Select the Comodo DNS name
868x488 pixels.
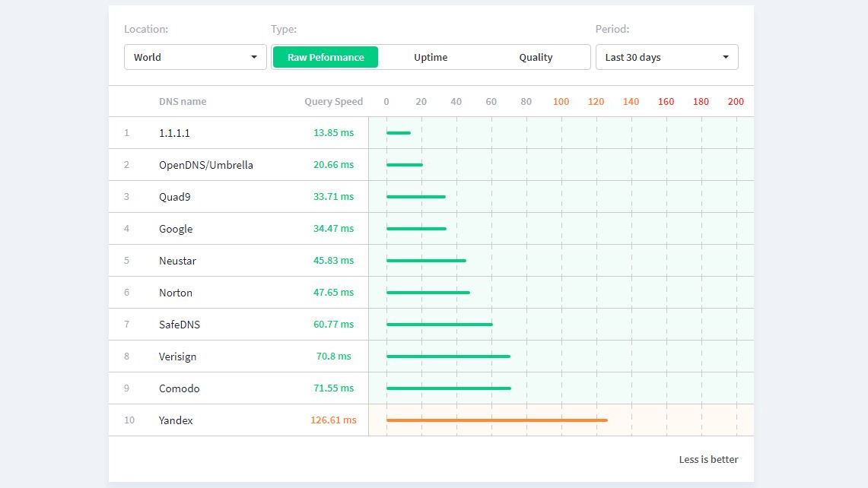(180, 388)
